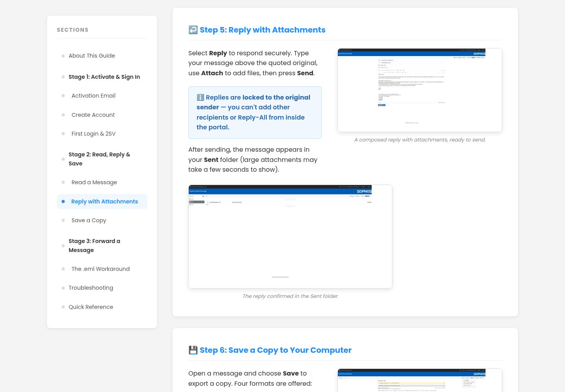Screen dimensions: 565x392
Task: Click the 'A composed reply with attachments' caption
Action: click(420, 140)
